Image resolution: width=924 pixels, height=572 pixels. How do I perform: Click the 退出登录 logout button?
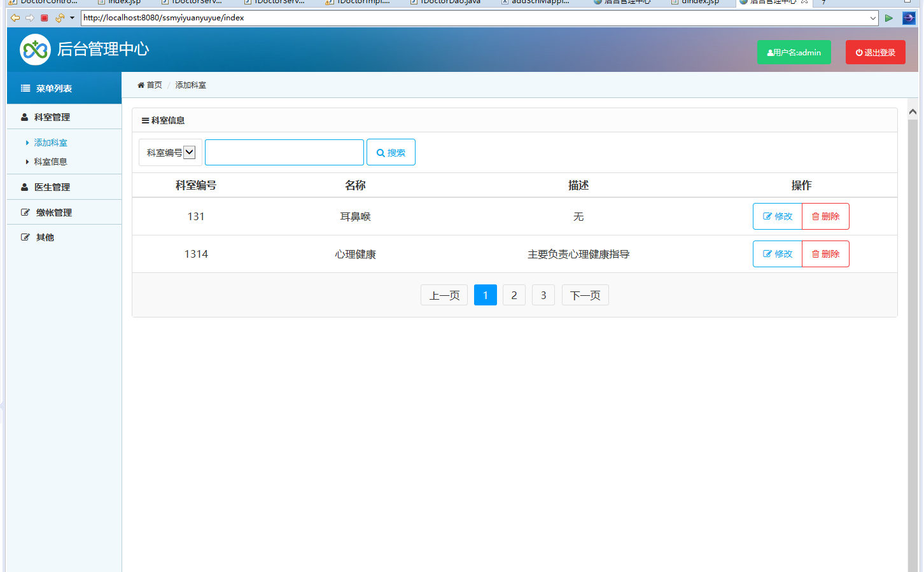875,52
